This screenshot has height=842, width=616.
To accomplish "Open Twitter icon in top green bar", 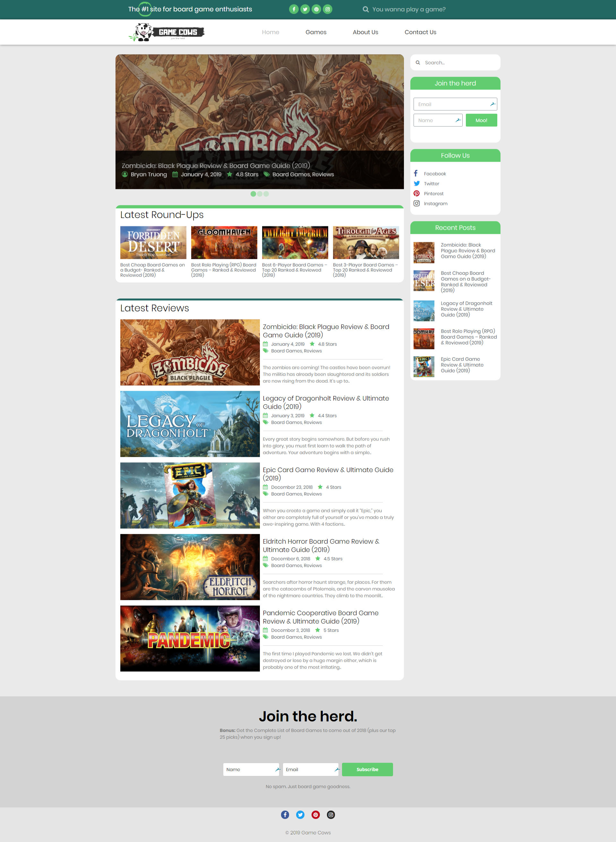I will (x=305, y=9).
